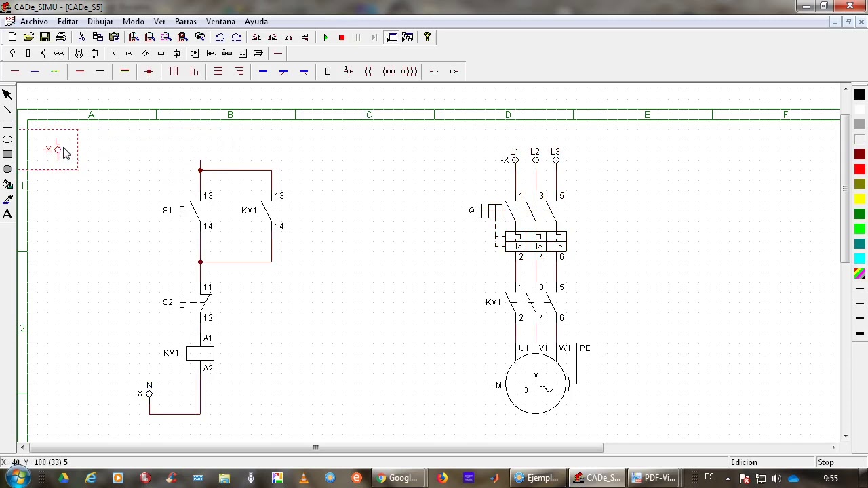Open the Dibujar menu
Viewport: 868px width, 488px height.
coord(100,22)
